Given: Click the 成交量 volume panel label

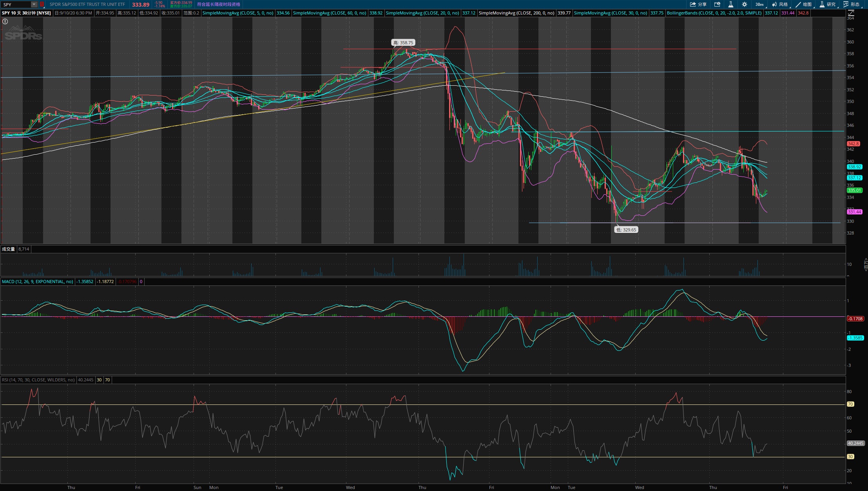Looking at the screenshot, I should coord(8,249).
